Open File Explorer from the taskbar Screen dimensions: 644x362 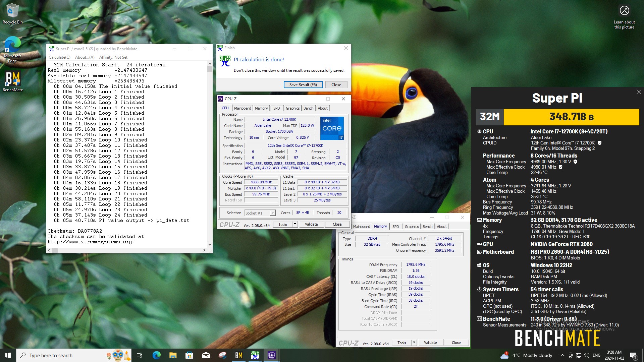(173, 355)
